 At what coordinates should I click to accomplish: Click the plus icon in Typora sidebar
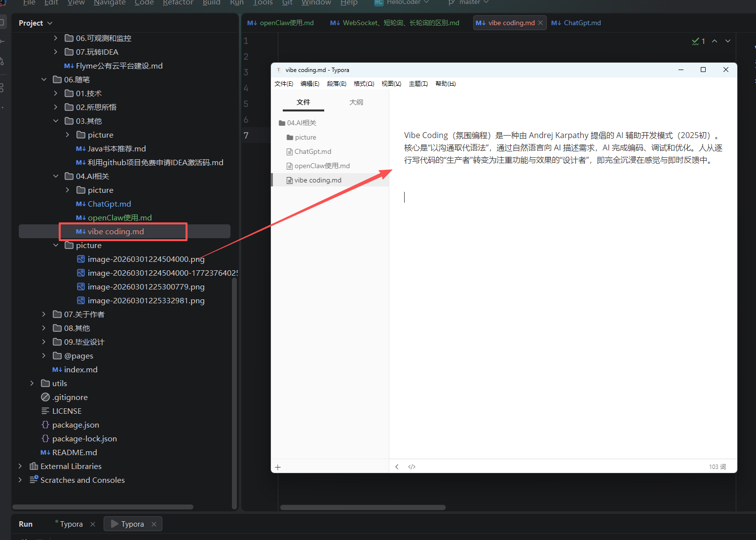pos(278,467)
